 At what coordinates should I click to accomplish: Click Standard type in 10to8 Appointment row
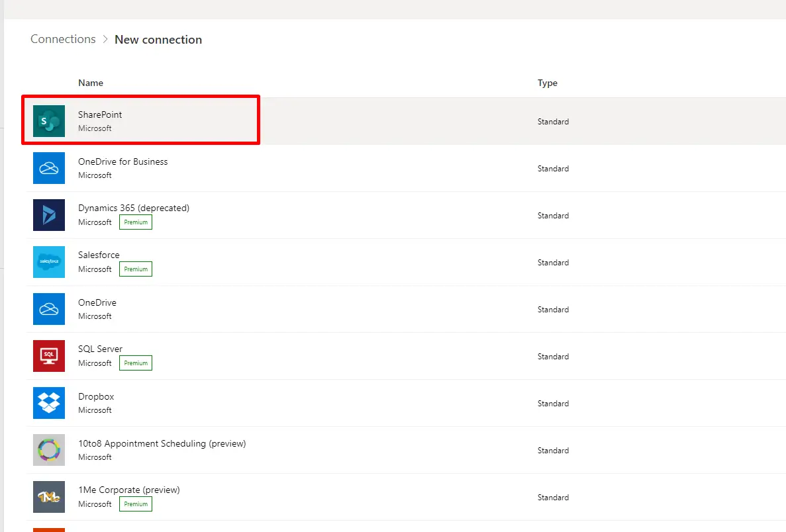(553, 451)
